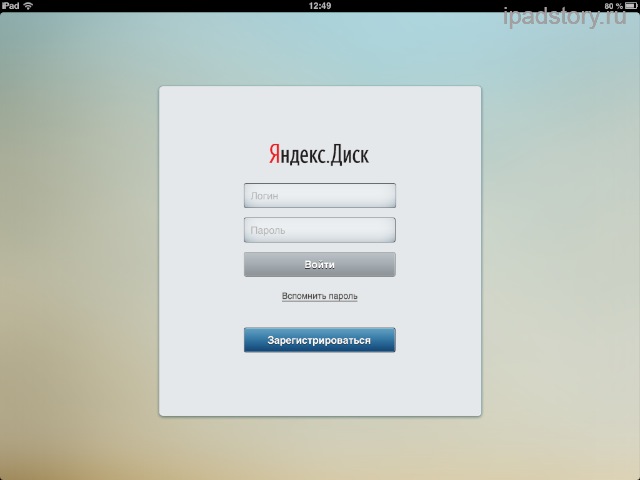Focus the Пароль password field
The image size is (640, 480).
pos(320,230)
